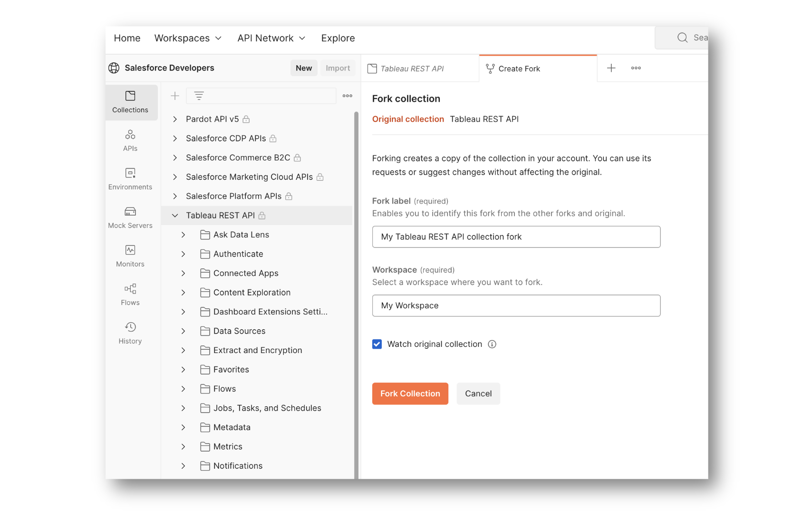Image resolution: width=812 pixels, height=512 pixels.
Task: Click the filter icon in the collections search bar
Action: point(199,96)
